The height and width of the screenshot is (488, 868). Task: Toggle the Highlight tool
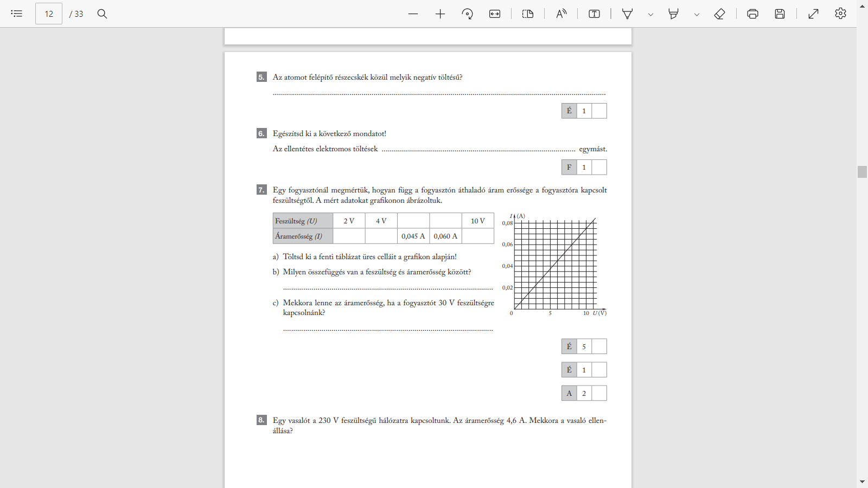(x=674, y=14)
